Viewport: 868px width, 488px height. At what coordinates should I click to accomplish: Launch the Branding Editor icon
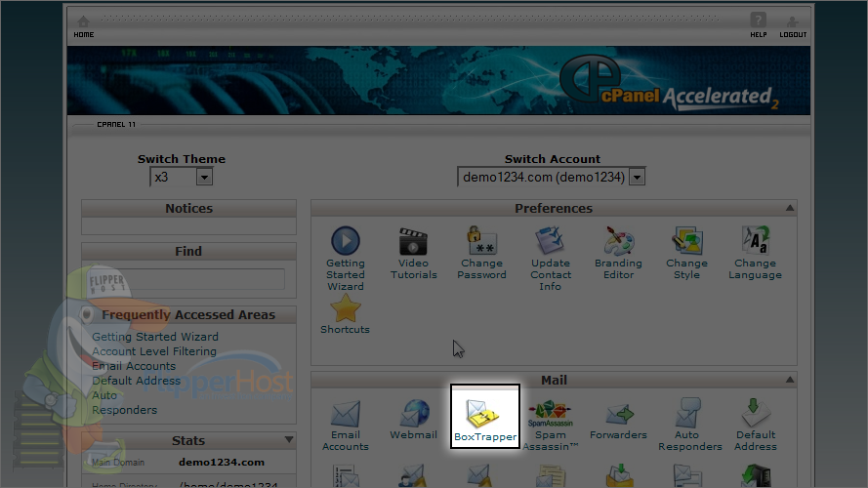(618, 241)
